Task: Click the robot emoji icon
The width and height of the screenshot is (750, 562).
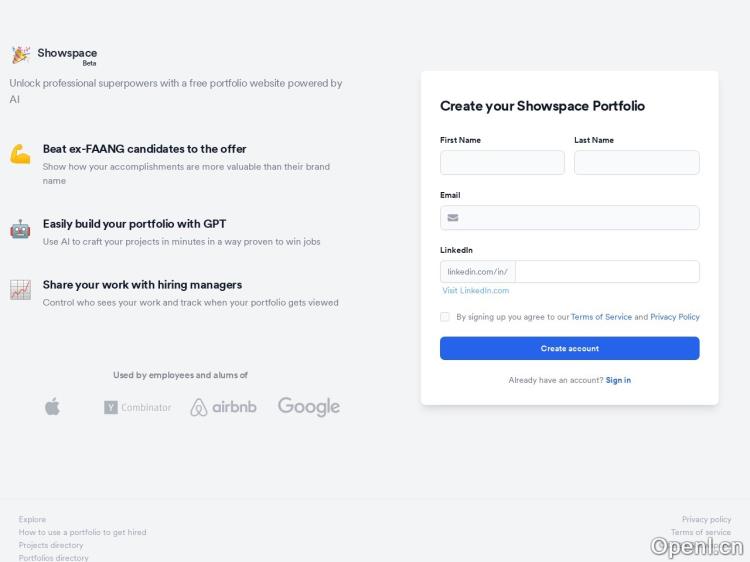Action: 20,229
